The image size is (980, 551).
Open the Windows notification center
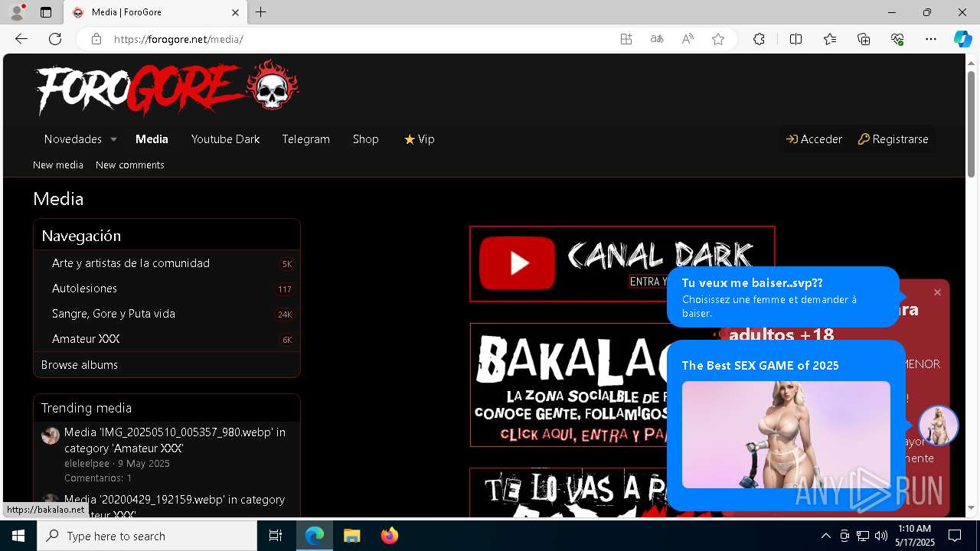tap(955, 536)
